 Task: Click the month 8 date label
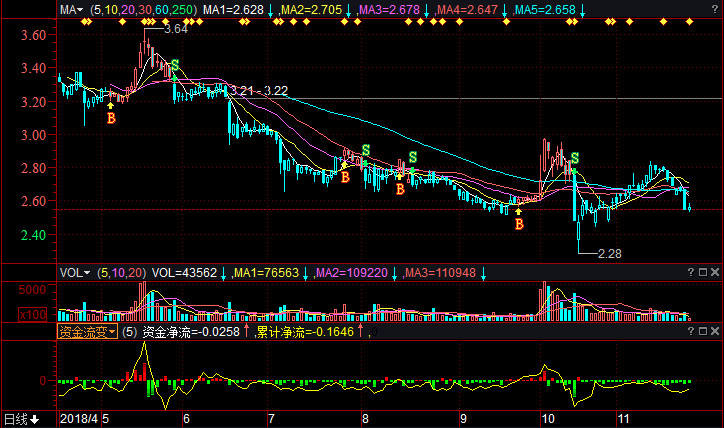(x=365, y=419)
